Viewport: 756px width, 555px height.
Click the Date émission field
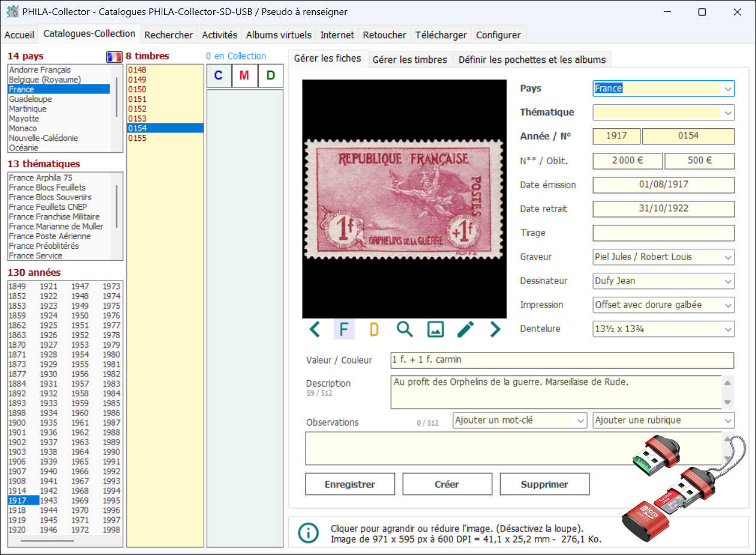point(664,185)
